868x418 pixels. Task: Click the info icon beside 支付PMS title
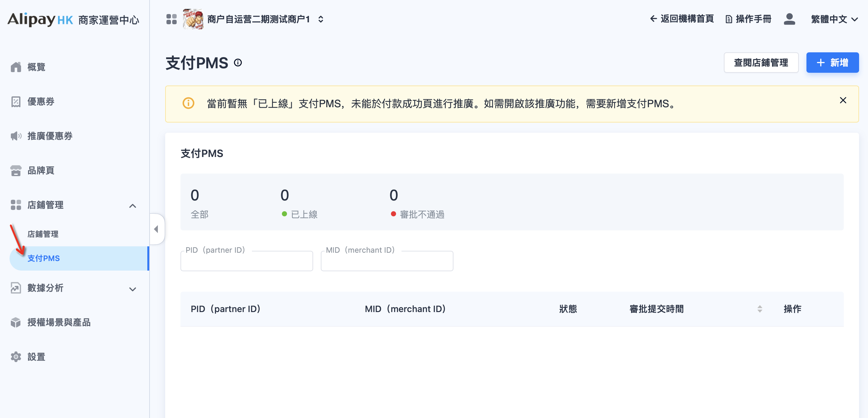point(238,63)
